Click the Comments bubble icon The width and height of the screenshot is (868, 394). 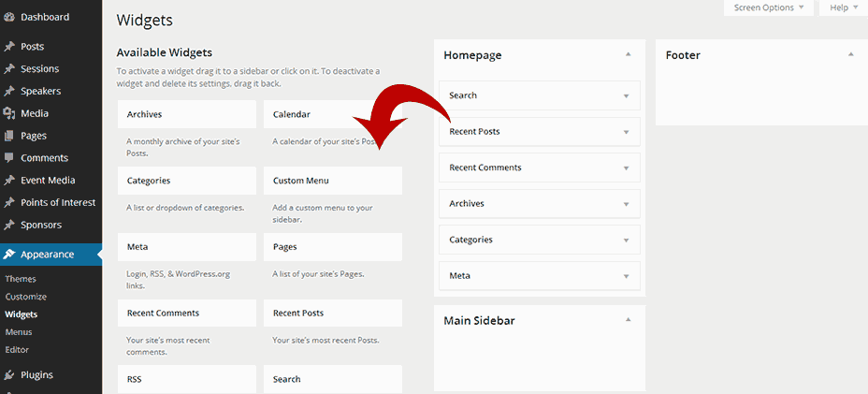[x=8, y=158]
